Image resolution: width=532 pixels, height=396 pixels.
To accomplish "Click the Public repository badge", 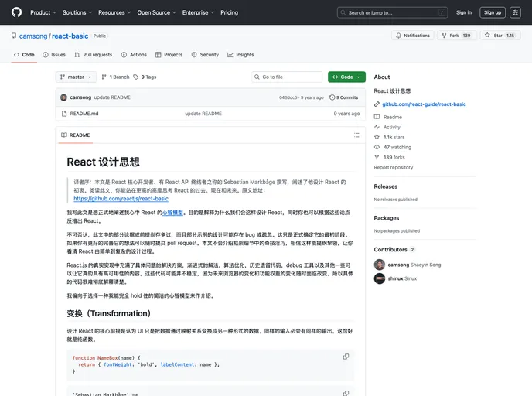I will point(100,36).
